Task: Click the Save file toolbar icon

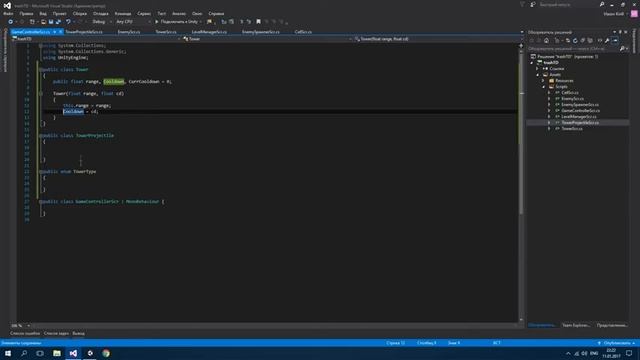Action: coord(51,22)
